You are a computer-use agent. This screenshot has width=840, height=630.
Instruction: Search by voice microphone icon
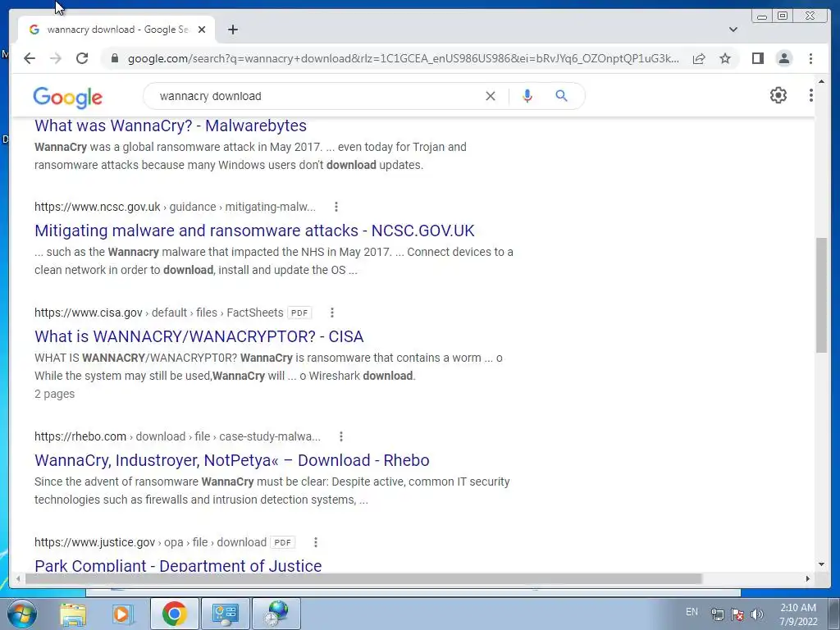(527, 96)
